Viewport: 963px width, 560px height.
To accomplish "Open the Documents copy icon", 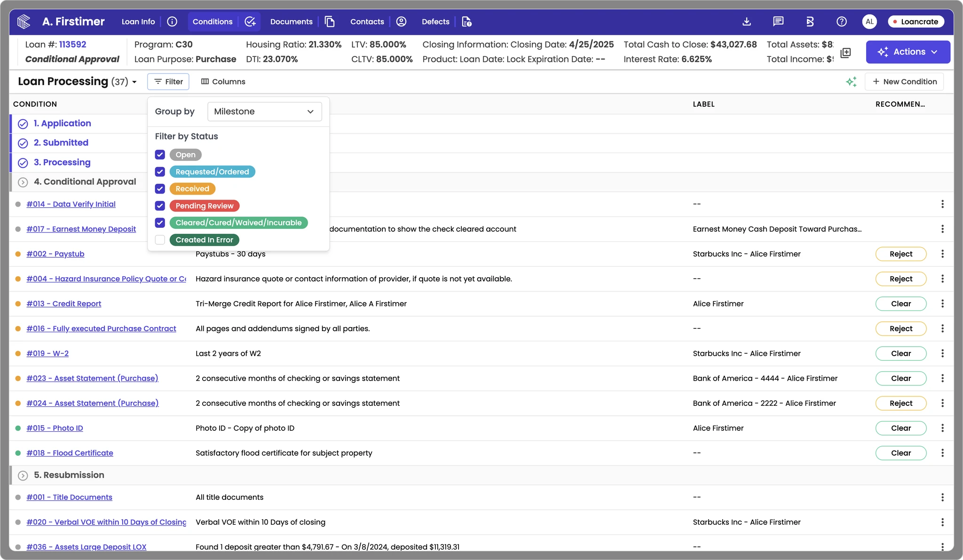I will 330,22.
